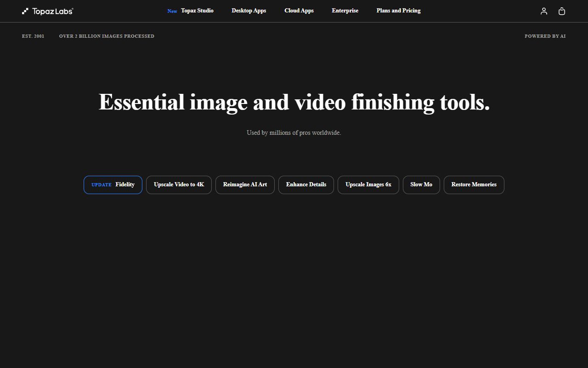Click the Restore Memories button
Image resolution: width=588 pixels, height=368 pixels.
[x=474, y=184]
